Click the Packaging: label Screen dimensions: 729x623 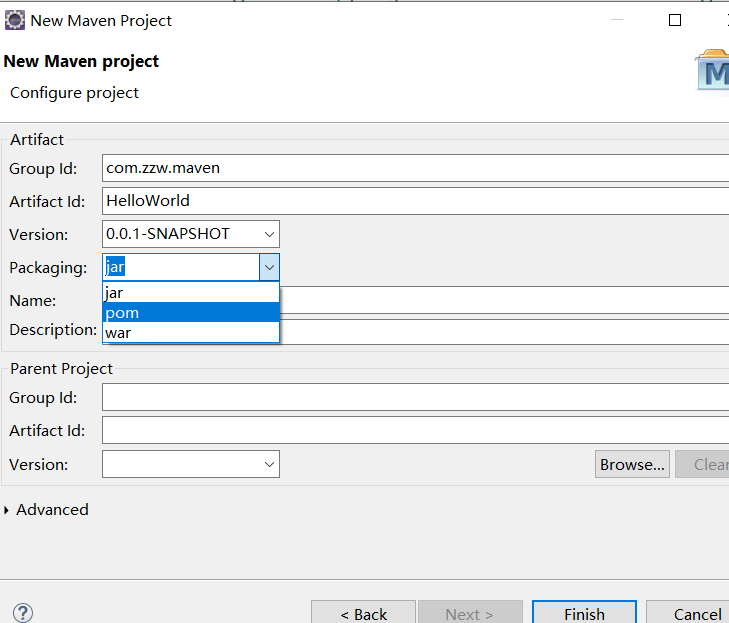pos(48,268)
